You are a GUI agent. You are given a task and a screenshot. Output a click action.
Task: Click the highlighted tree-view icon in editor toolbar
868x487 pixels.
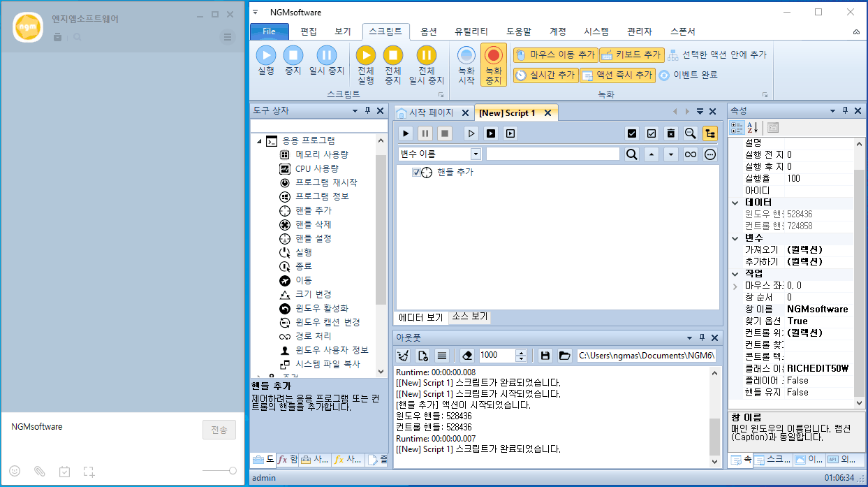pyautogui.click(x=710, y=133)
